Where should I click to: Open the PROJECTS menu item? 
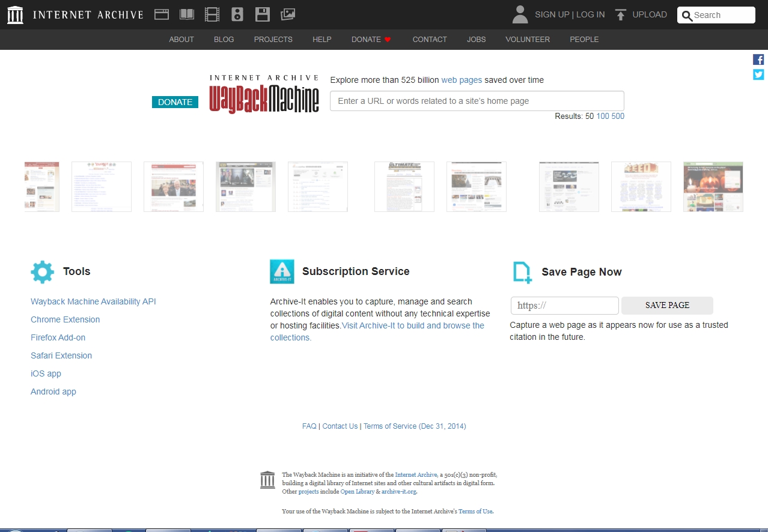coord(273,40)
